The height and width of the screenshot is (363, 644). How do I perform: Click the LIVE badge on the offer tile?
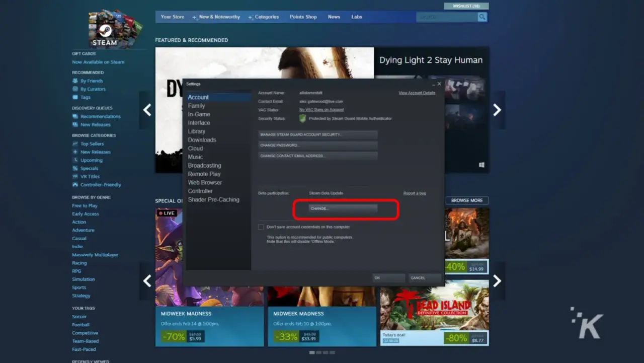167,213
